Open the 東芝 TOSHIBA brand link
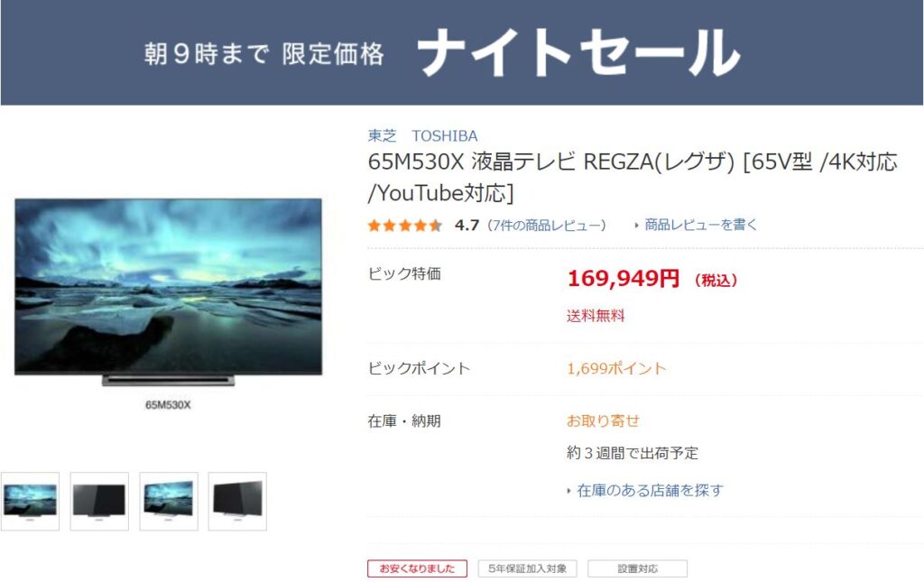This screenshot has height=582, width=924. coord(422,136)
